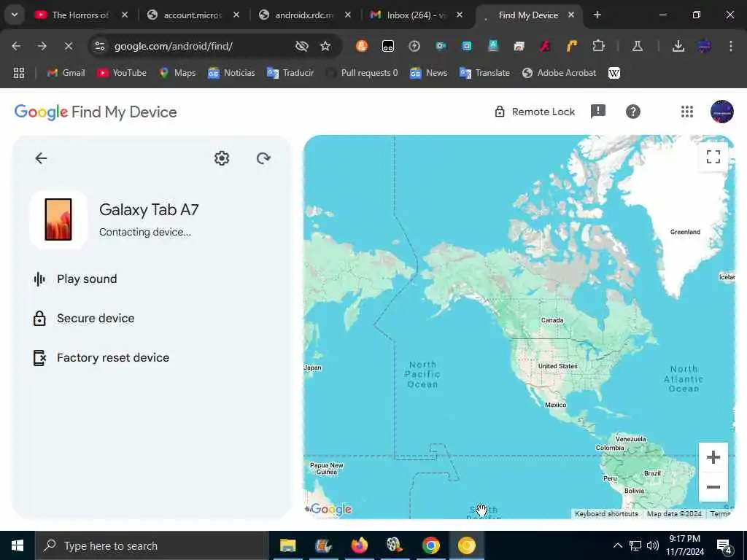Open the Wikipedia W bookmark
Image resolution: width=747 pixels, height=560 pixels.
click(x=614, y=73)
